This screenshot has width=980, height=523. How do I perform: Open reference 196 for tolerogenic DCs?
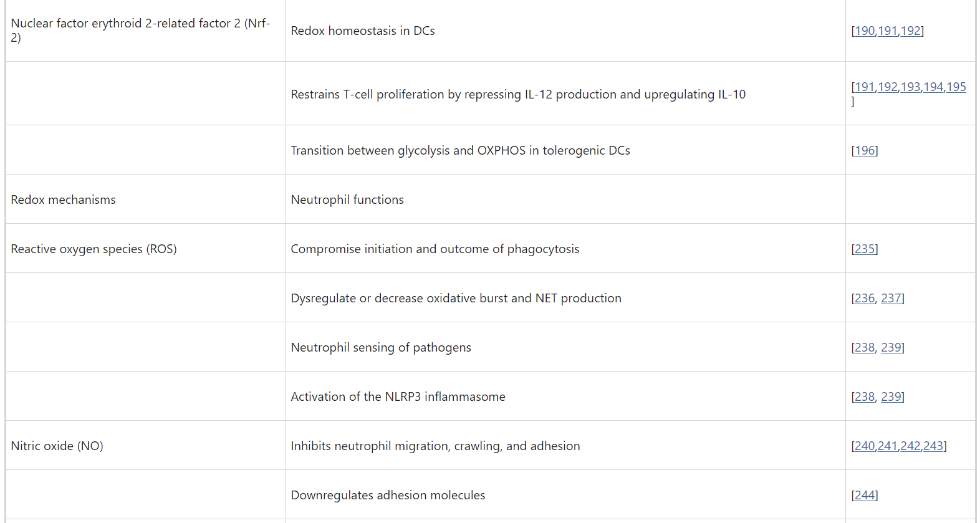tap(865, 151)
